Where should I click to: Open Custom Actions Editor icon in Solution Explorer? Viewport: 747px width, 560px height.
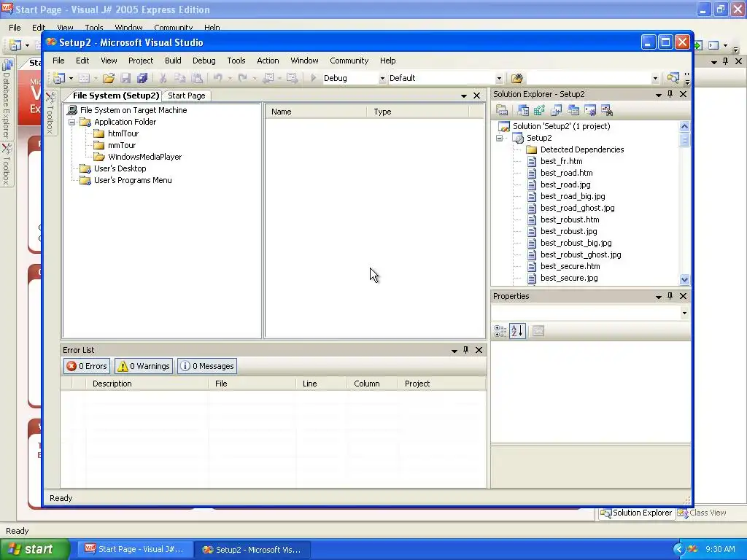click(x=589, y=111)
